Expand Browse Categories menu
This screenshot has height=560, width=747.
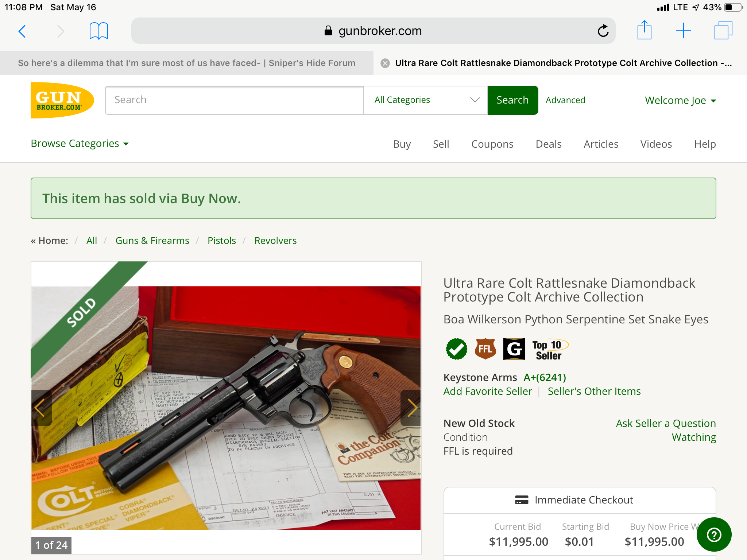pos(80,144)
